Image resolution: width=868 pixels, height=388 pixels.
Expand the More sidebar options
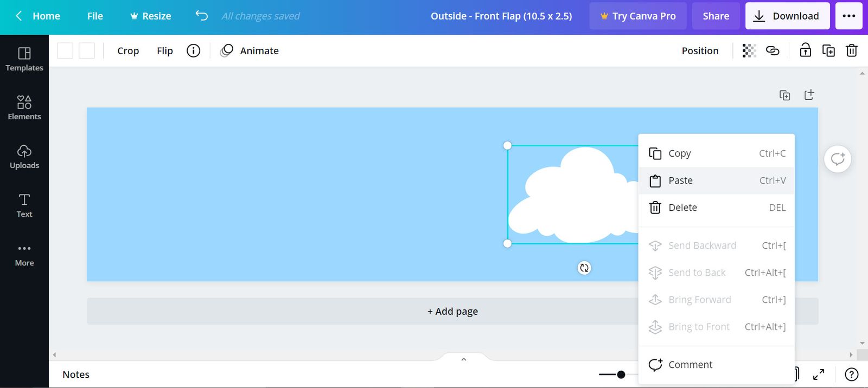click(24, 254)
